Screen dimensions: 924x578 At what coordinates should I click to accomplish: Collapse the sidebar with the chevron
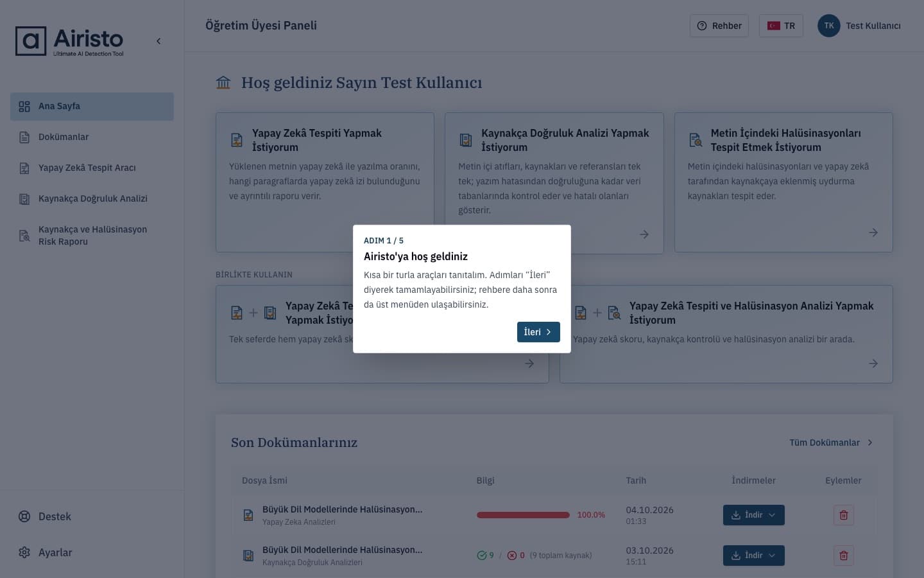click(158, 41)
